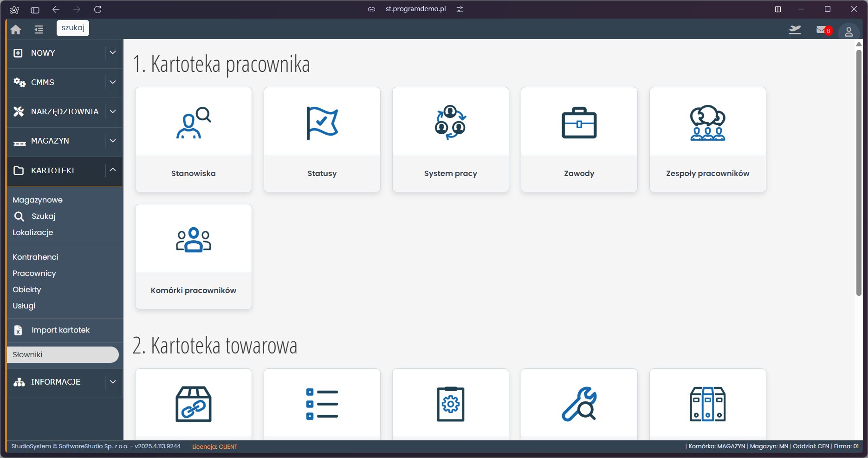Open the Statusy flag tile
This screenshot has width=868, height=458.
click(322, 123)
